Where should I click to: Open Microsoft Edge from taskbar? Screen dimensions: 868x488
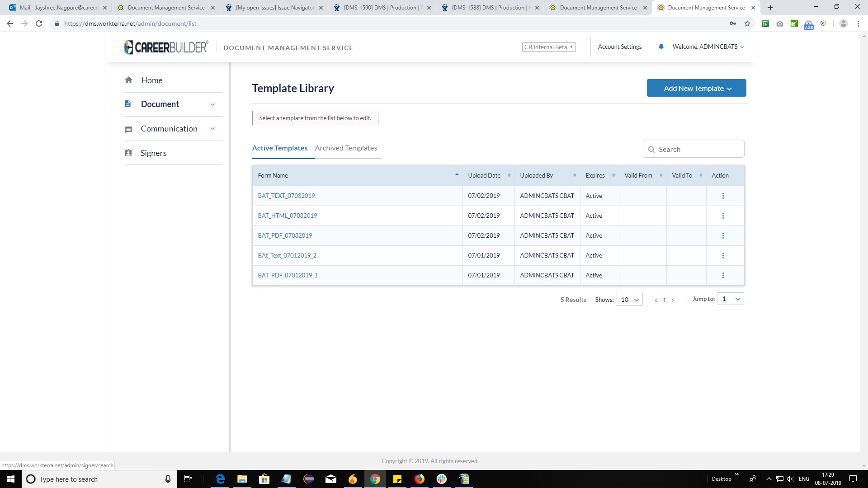(220, 479)
